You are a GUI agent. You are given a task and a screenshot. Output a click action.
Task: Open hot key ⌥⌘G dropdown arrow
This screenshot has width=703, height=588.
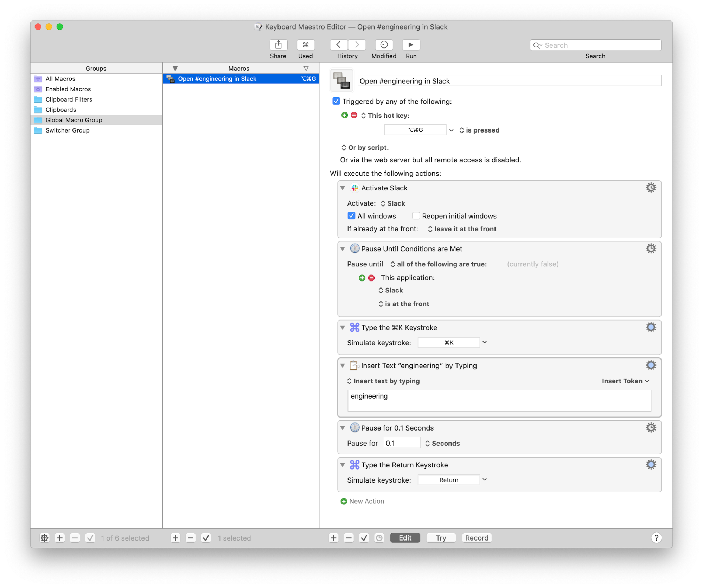[452, 130]
